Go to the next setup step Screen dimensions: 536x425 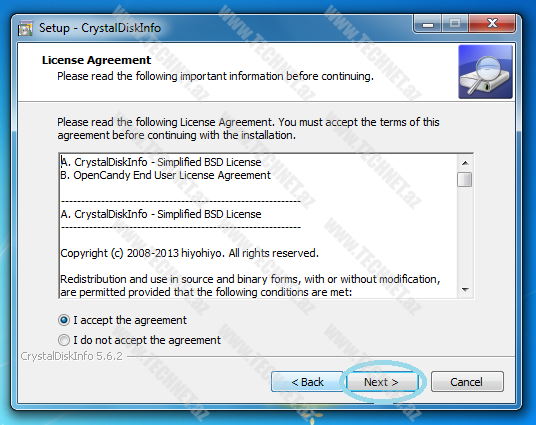pyautogui.click(x=382, y=382)
